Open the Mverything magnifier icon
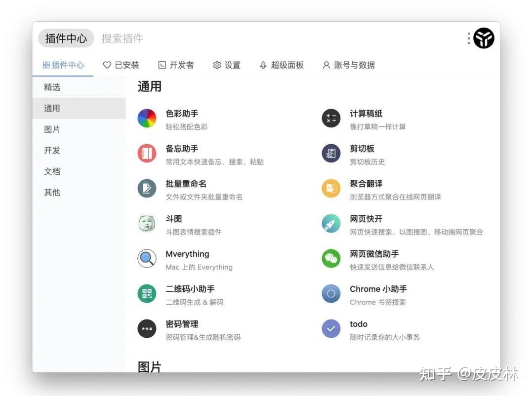This screenshot has height=396, width=532. tap(147, 258)
